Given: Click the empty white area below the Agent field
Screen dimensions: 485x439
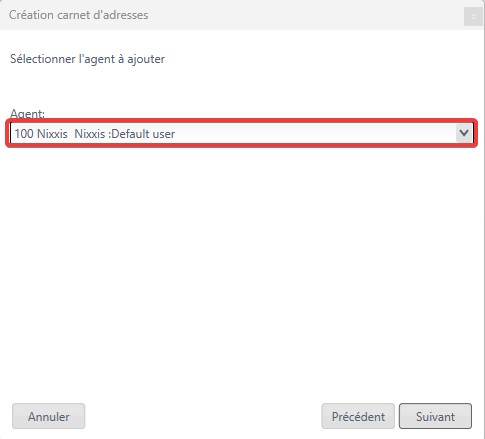Looking at the screenshot, I should click(242, 267).
